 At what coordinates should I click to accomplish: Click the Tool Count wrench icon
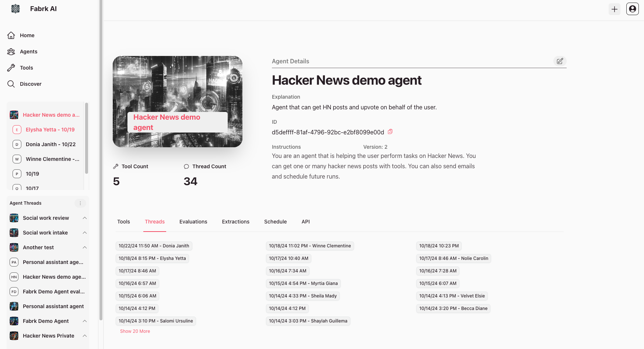click(x=116, y=166)
